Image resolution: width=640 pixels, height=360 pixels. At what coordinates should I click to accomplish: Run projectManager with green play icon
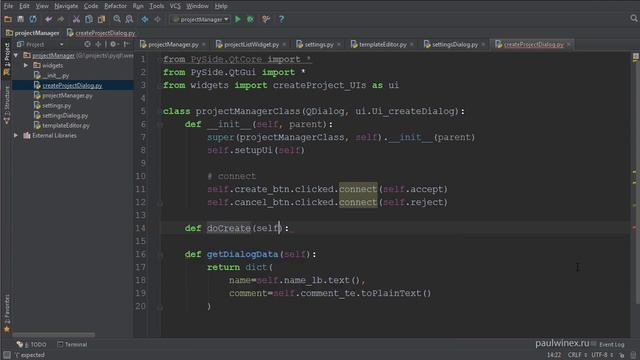point(238,19)
